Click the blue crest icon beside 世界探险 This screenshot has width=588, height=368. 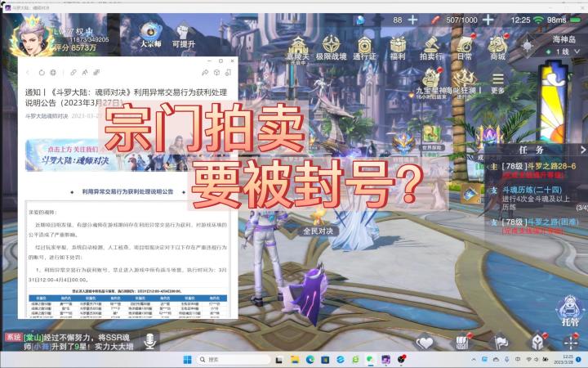click(x=403, y=142)
